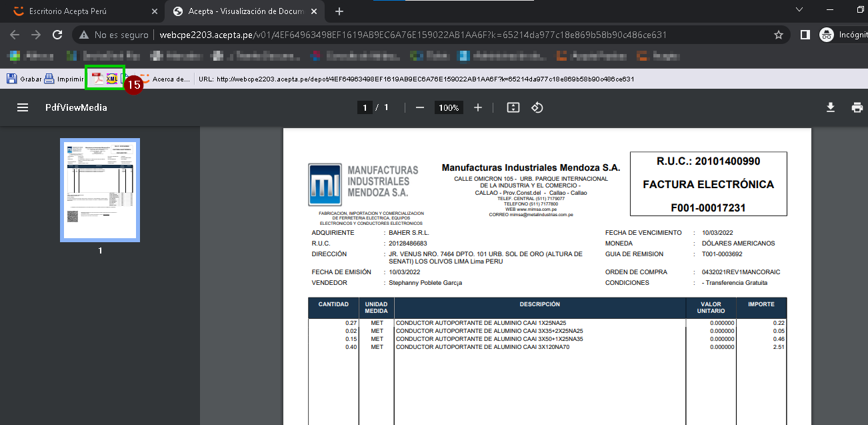The width and height of the screenshot is (868, 425).
Task: Click the Manufacturas Industriales Mendoza logo
Action: pyautogui.click(x=363, y=184)
